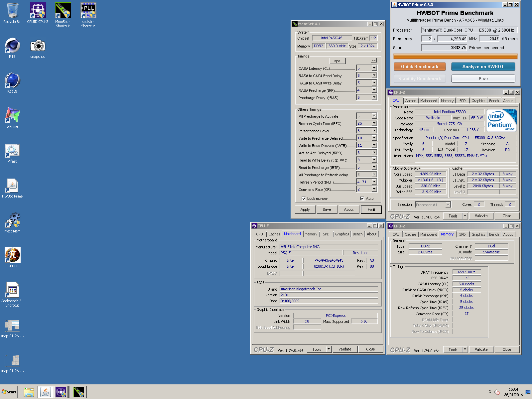Viewport: 532px width, 399px height.
Task: Click the Score field showing 3832.75
Action: (x=444, y=48)
